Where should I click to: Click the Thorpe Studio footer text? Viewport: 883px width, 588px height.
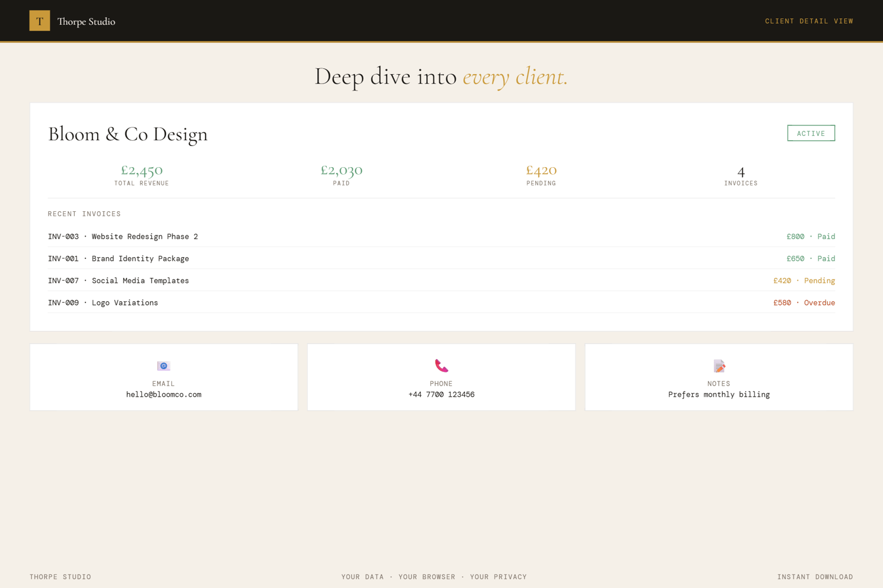tap(61, 577)
